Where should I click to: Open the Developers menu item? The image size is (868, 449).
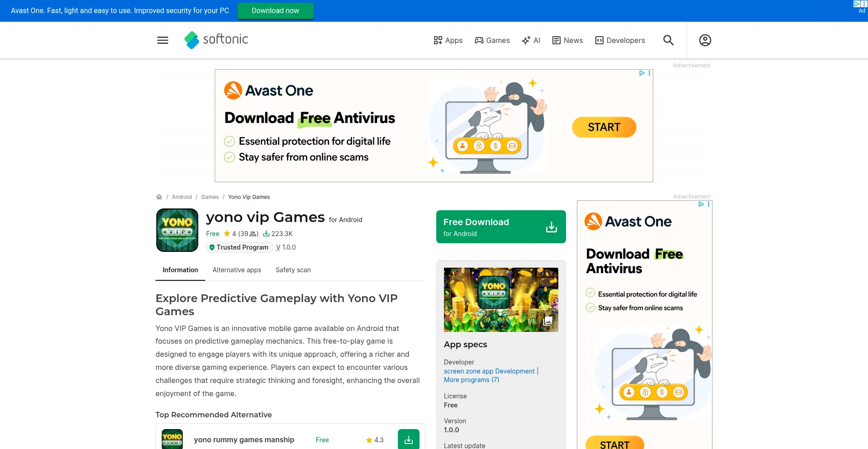620,40
